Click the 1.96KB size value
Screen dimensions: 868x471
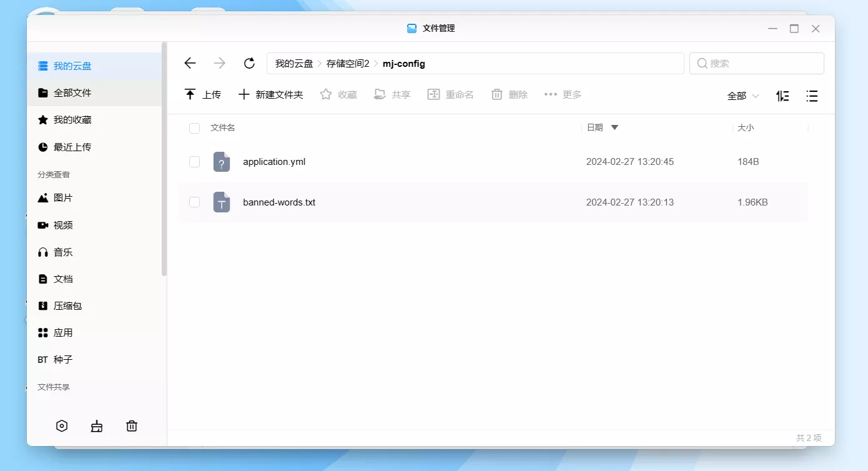tap(752, 202)
